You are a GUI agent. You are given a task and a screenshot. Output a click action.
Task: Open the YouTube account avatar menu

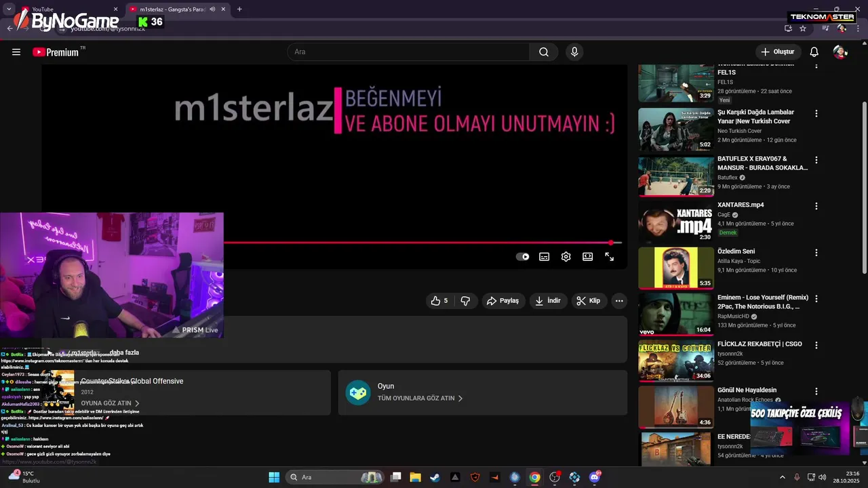point(840,52)
